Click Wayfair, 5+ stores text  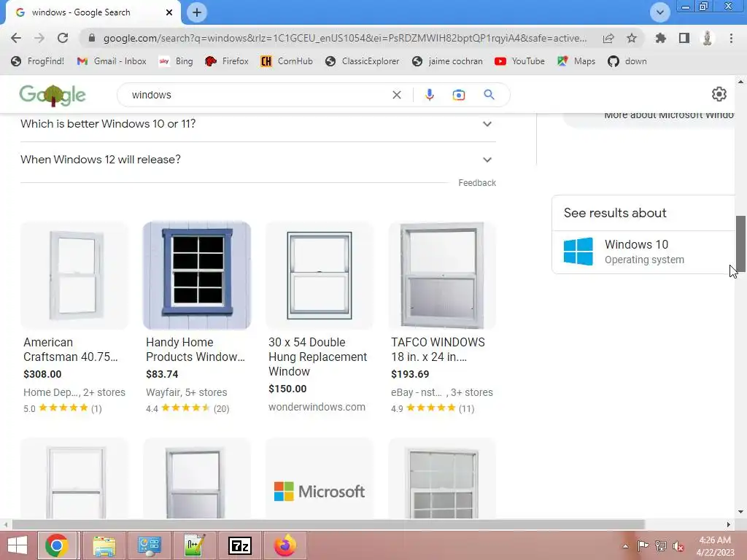point(186,392)
